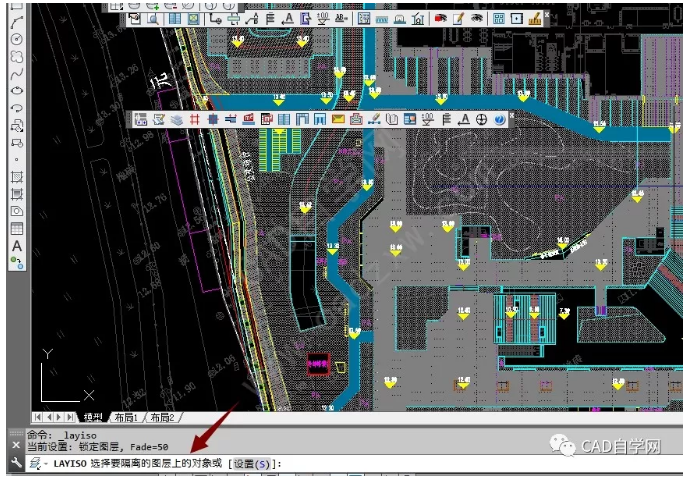Click the 当前设置: 锁定图层, Fade=50 history line
This screenshot has width=690, height=478.
98,447
